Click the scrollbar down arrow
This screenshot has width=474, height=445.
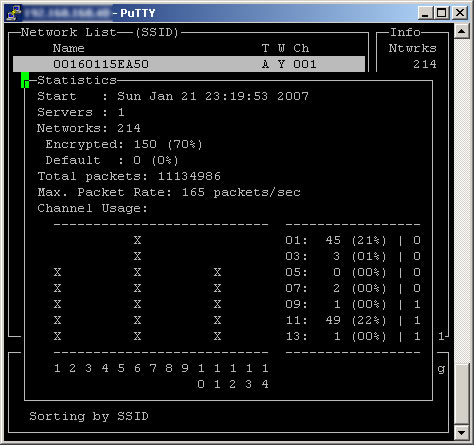[x=462, y=433]
